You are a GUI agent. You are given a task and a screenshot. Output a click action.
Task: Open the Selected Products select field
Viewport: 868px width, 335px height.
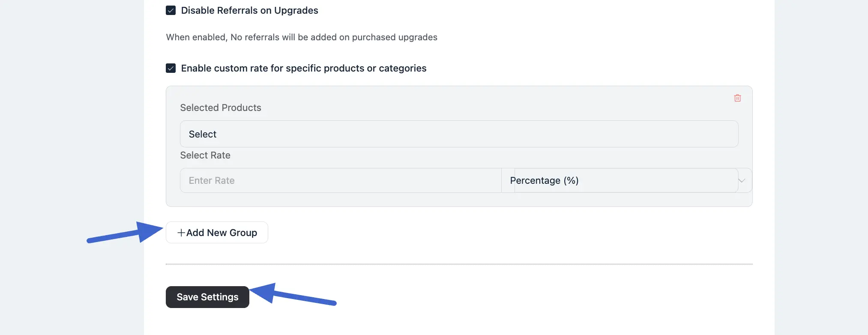(459, 134)
